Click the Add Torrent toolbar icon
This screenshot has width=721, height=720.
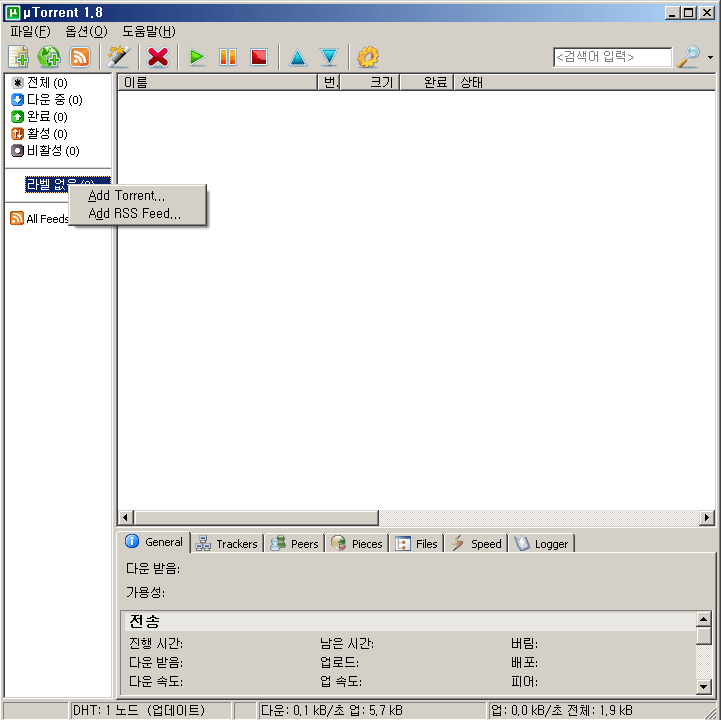(18, 57)
